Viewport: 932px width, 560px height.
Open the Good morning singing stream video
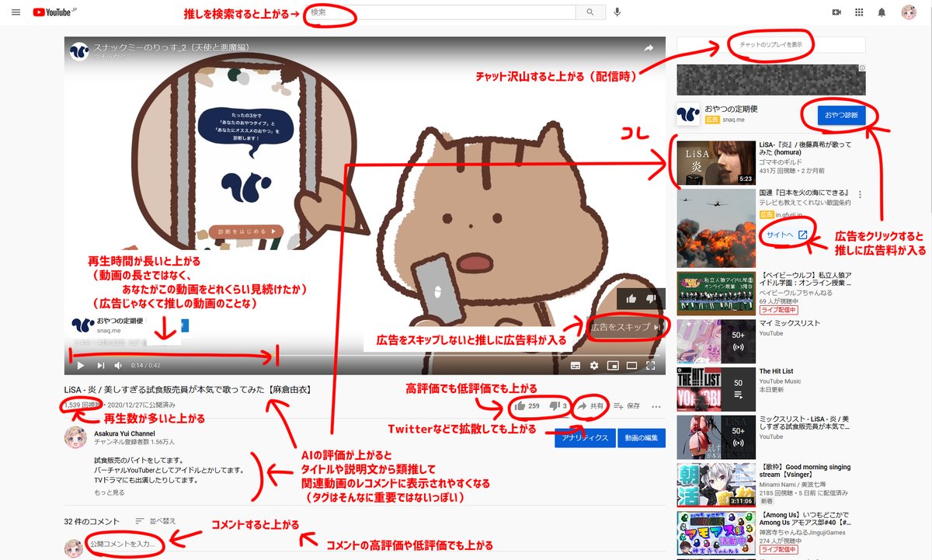tap(715, 485)
